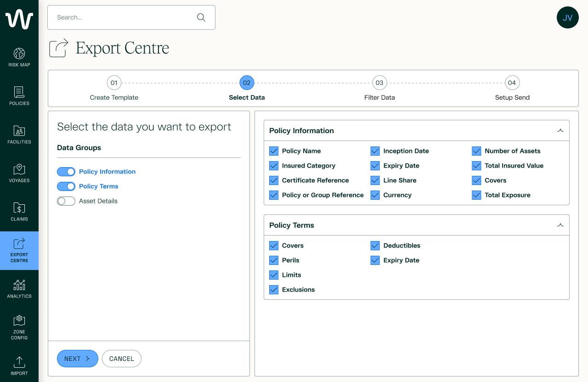The image size is (588, 382).
Task: Uncheck the Inception Date checkbox
Action: click(x=375, y=151)
